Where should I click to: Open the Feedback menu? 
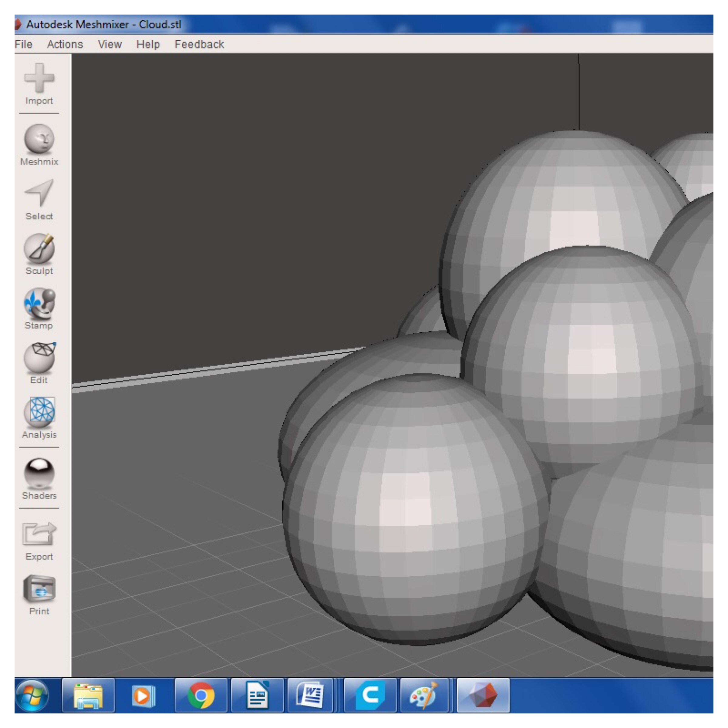(199, 45)
